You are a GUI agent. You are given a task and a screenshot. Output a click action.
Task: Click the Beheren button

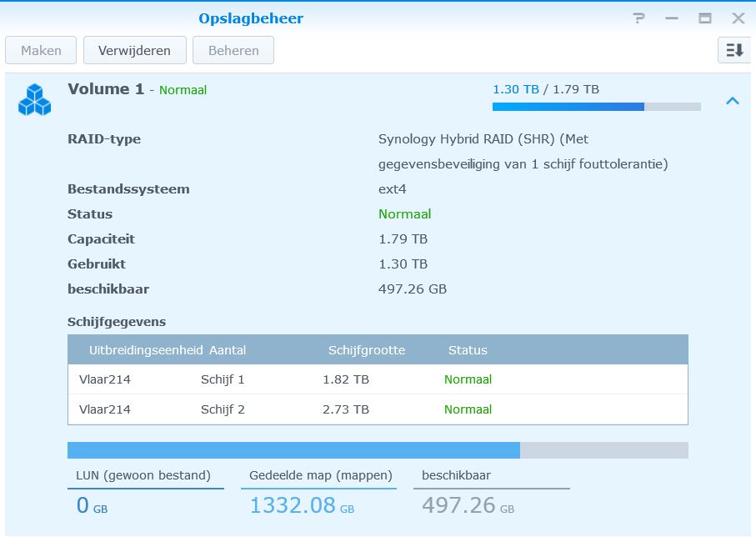pyautogui.click(x=233, y=50)
